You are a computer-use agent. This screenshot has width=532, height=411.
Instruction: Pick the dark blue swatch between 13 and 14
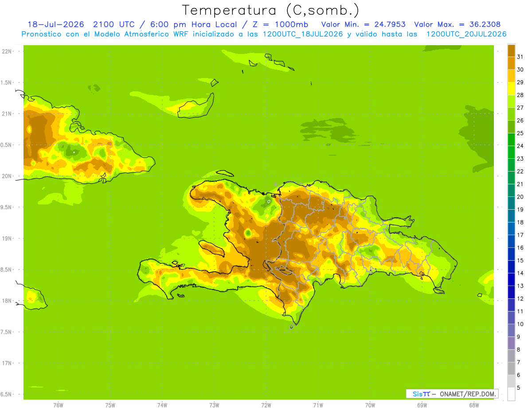(511, 279)
